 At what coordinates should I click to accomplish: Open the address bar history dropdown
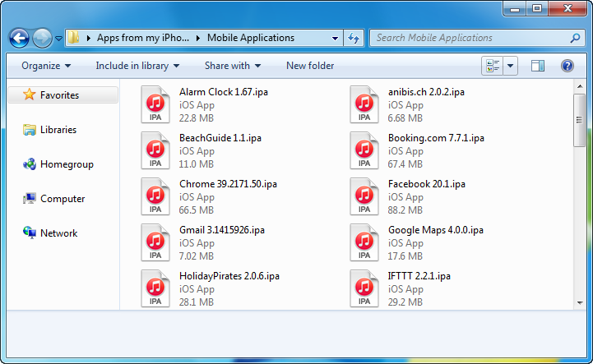click(x=335, y=38)
